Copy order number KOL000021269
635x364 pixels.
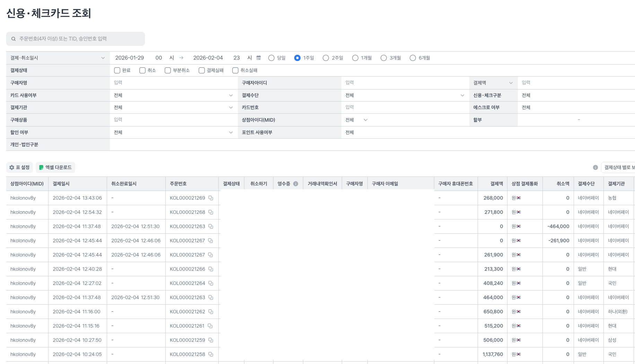(211, 198)
